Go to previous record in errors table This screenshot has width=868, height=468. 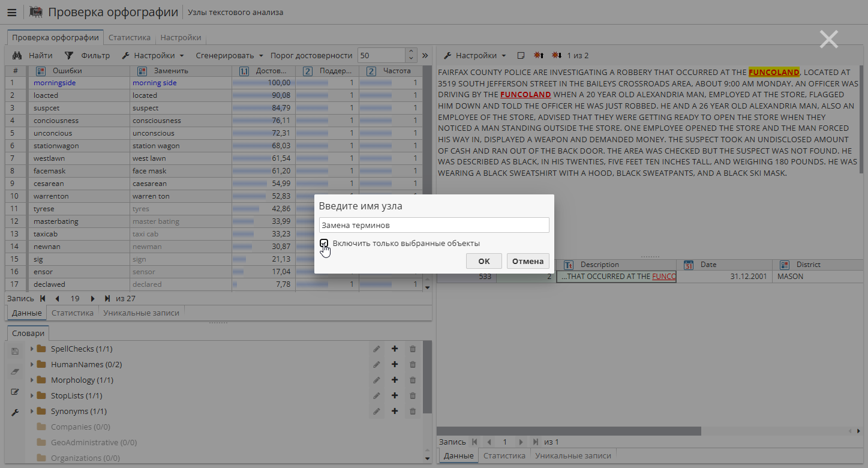pos(58,298)
